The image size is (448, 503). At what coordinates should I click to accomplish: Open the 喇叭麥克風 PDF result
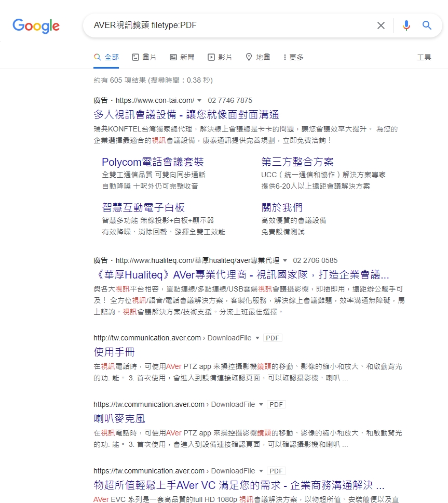point(119,418)
